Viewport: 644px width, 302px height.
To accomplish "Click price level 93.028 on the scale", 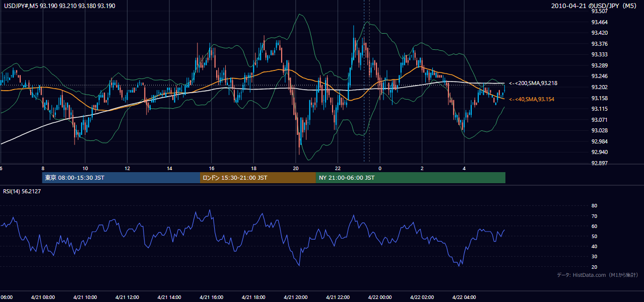I will [599, 130].
